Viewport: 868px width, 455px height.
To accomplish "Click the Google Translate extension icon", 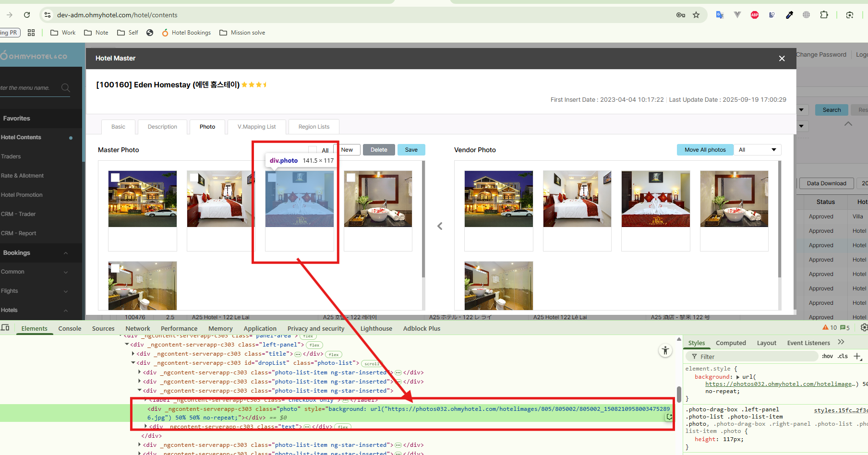I will (720, 15).
